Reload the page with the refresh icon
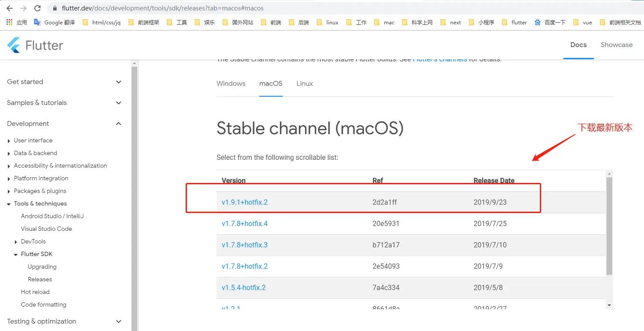Image resolution: width=644 pixels, height=331 pixels. pos(37,8)
